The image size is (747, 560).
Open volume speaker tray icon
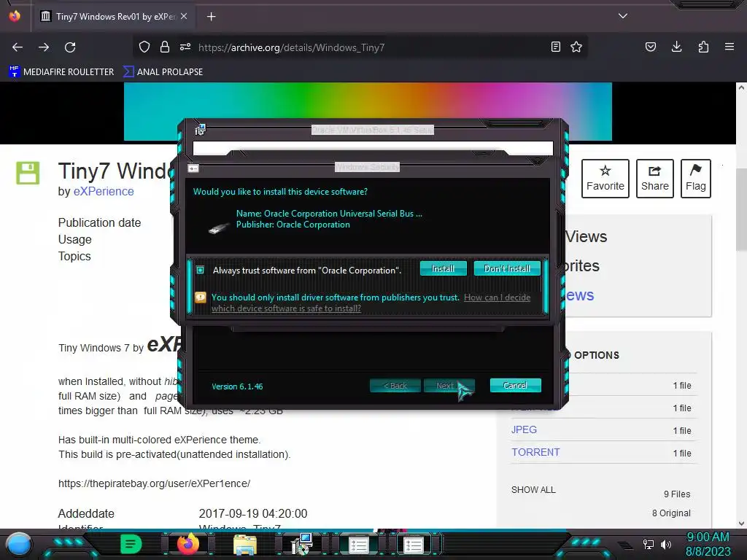(666, 544)
